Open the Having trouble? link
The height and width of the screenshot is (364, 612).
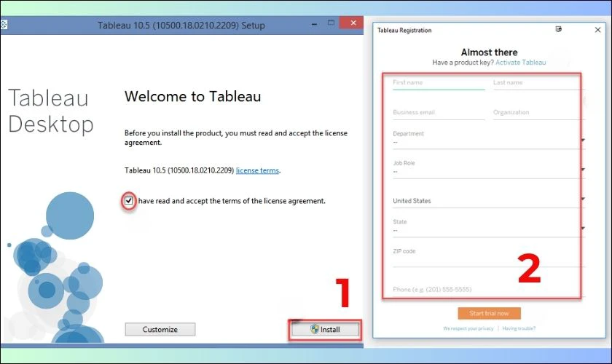(519, 328)
